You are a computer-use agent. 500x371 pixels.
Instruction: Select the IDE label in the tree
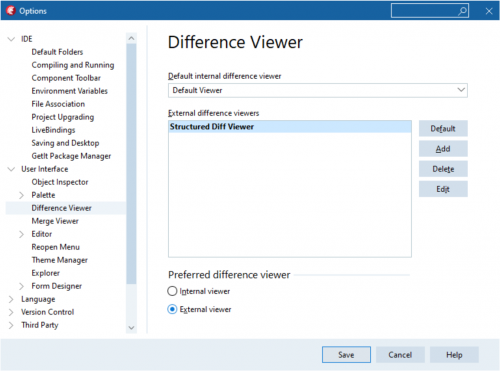tap(27, 39)
